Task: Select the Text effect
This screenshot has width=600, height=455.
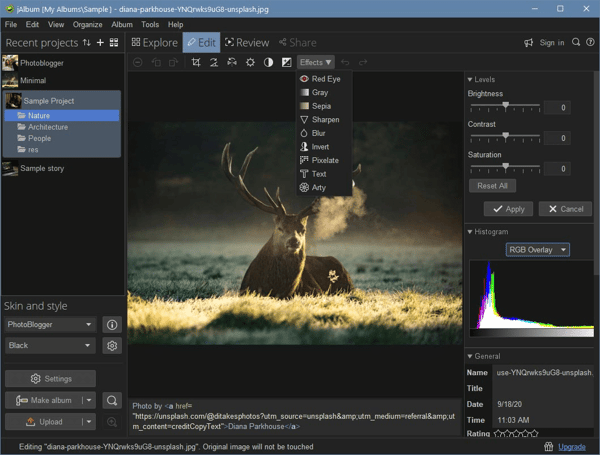Action: (x=324, y=174)
